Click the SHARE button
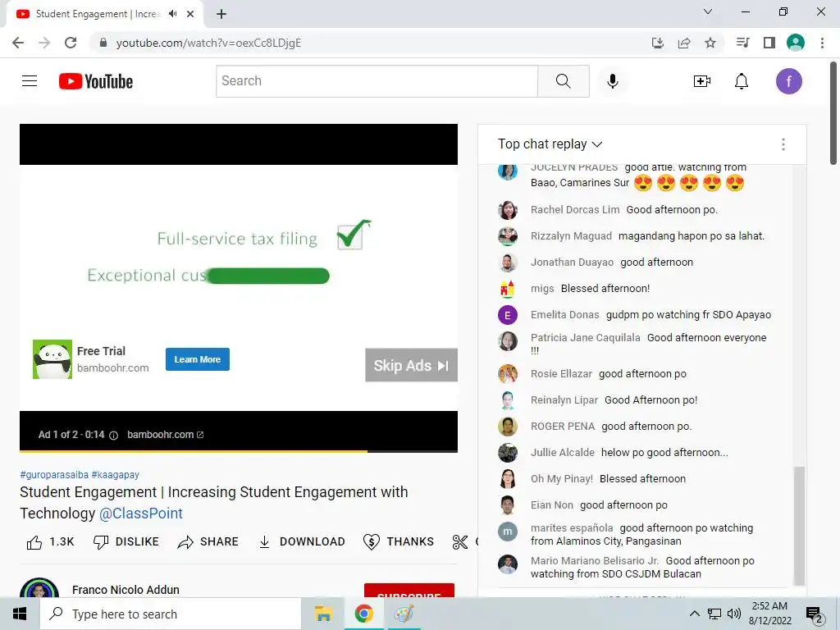Viewport: 840px width, 630px height. click(x=208, y=542)
